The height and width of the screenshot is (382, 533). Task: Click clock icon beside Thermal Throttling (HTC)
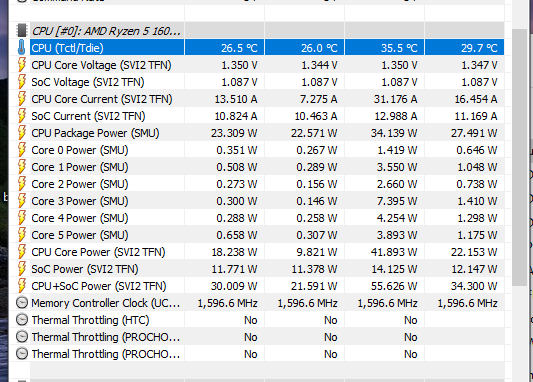pyautogui.click(x=22, y=319)
